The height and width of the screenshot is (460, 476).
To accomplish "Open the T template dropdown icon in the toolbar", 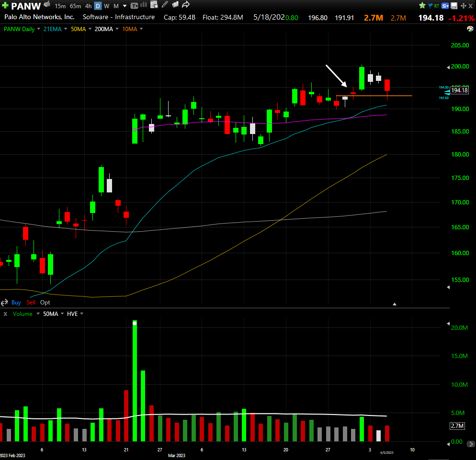I will point(134,5).
